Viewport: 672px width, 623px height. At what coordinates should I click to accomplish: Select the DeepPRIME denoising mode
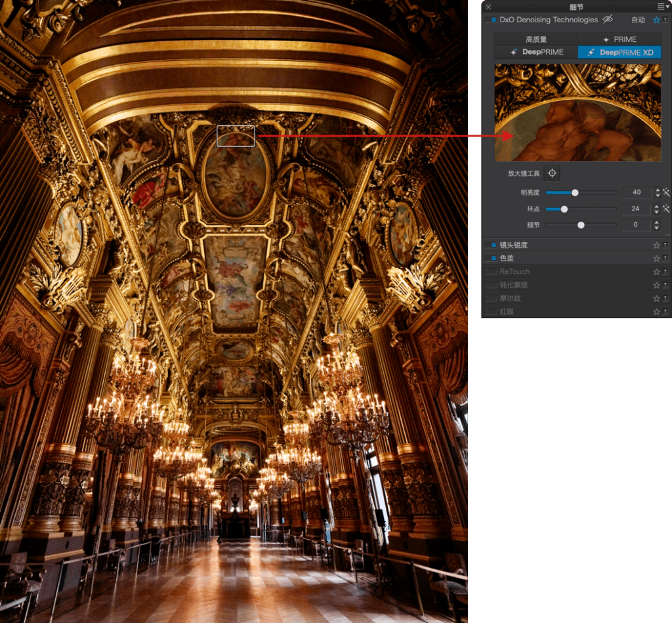[535, 52]
